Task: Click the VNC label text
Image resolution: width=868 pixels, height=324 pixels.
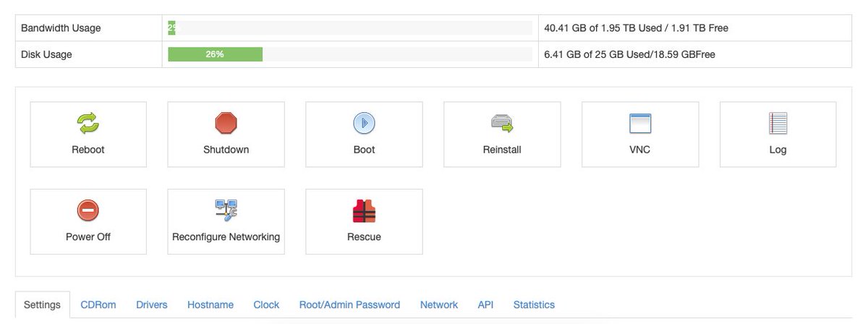Action: click(640, 150)
